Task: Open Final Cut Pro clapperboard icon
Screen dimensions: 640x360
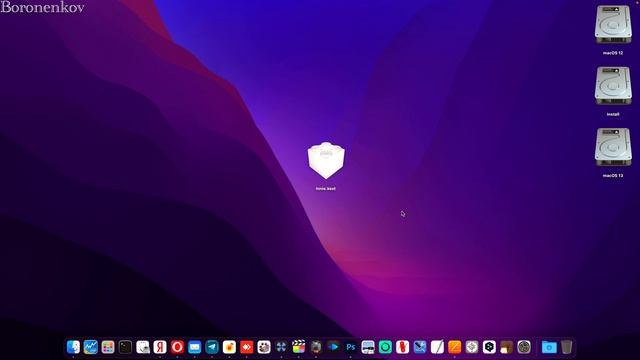Action: point(298,347)
